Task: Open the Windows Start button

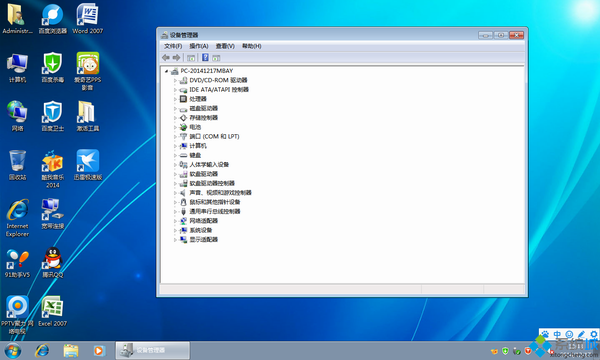Action: tap(13, 350)
